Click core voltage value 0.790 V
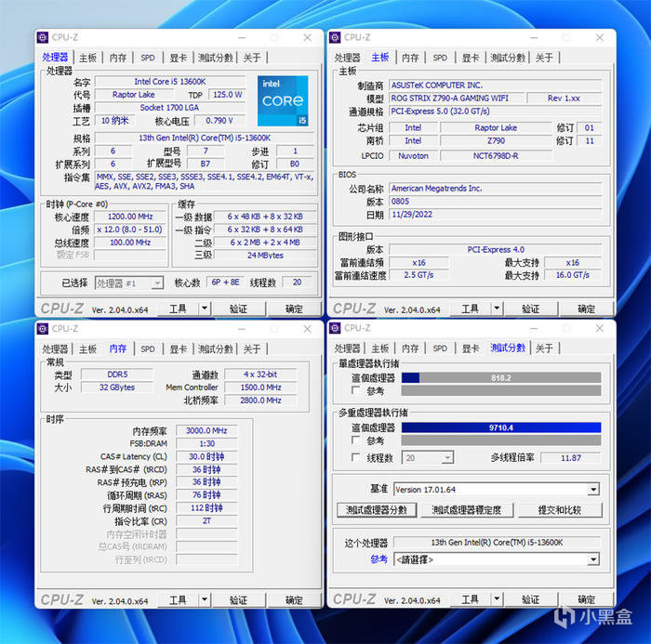The height and width of the screenshot is (644, 651). [x=219, y=121]
